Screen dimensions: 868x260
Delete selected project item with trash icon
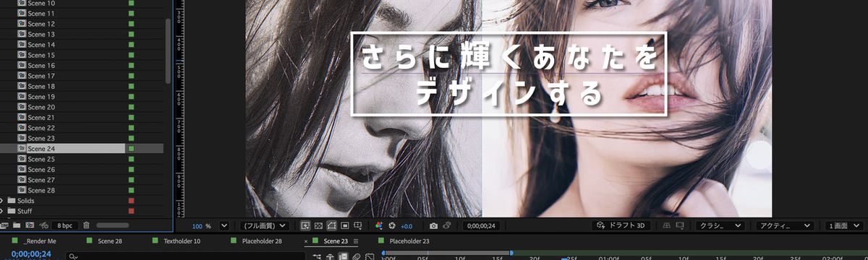[86, 225]
